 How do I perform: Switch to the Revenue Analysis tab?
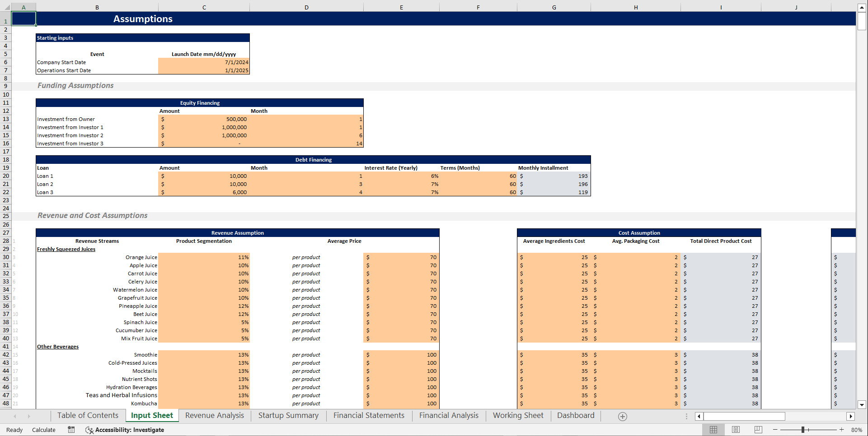point(215,415)
